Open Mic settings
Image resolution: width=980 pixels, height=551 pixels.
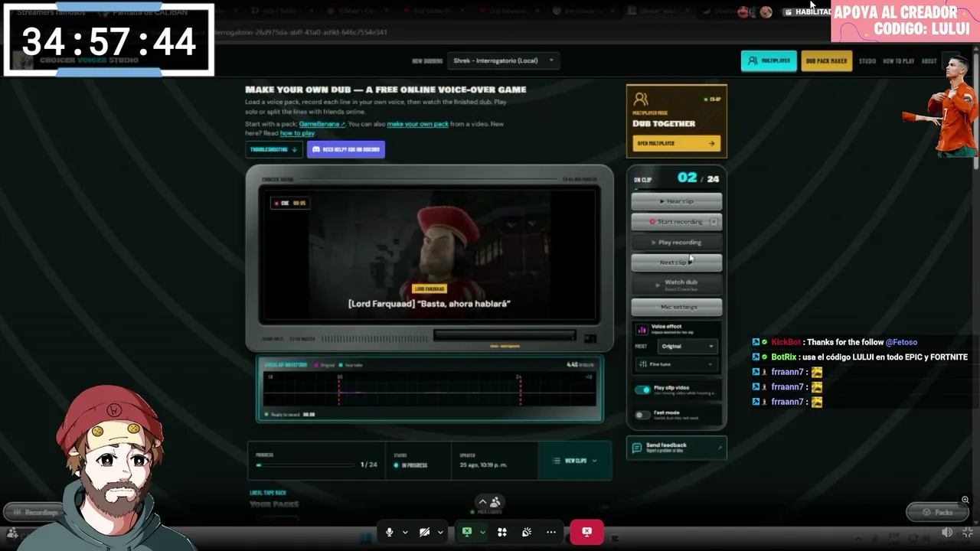click(x=676, y=307)
